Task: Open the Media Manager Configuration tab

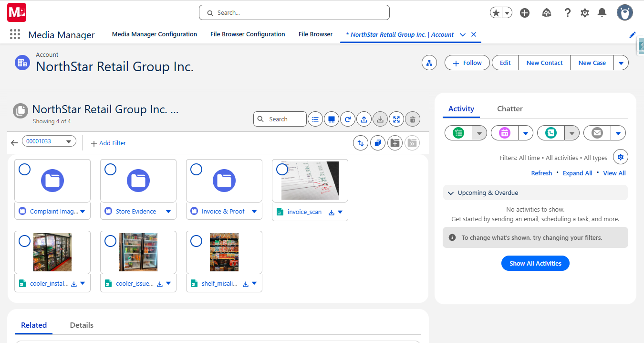Action: 155,34
